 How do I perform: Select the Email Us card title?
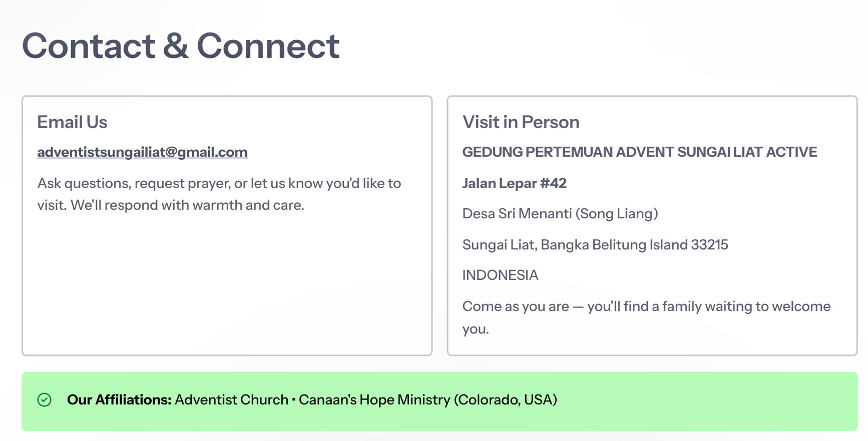[x=72, y=122]
